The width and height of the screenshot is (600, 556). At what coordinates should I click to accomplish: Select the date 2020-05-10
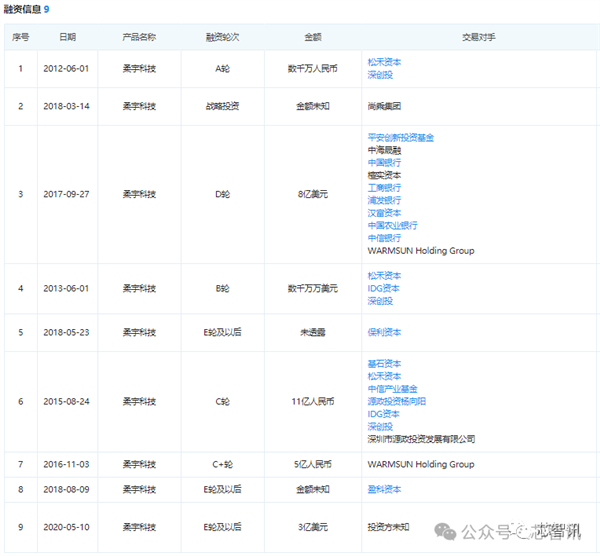point(66,527)
